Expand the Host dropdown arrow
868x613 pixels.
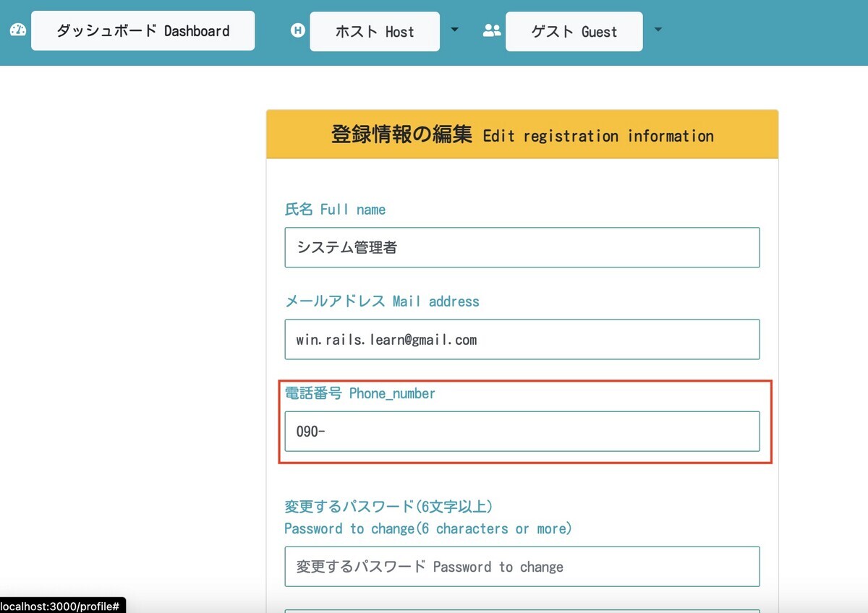pos(454,30)
